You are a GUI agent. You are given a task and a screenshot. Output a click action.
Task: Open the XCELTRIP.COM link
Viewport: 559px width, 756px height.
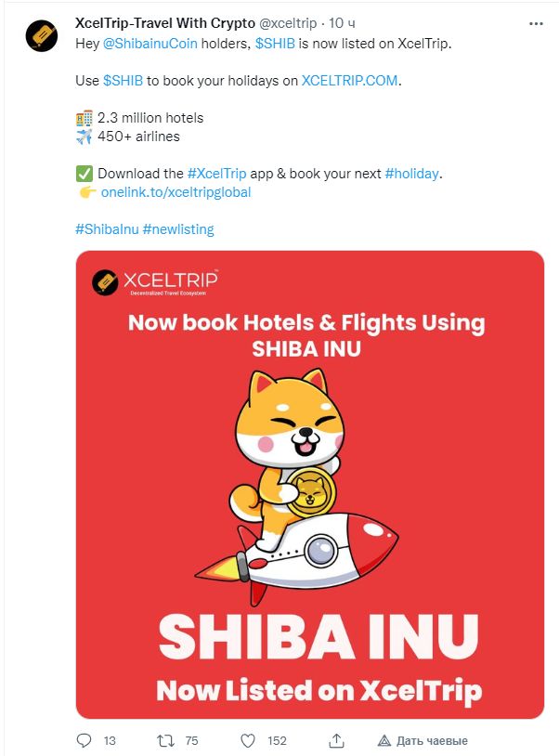pyautogui.click(x=349, y=81)
